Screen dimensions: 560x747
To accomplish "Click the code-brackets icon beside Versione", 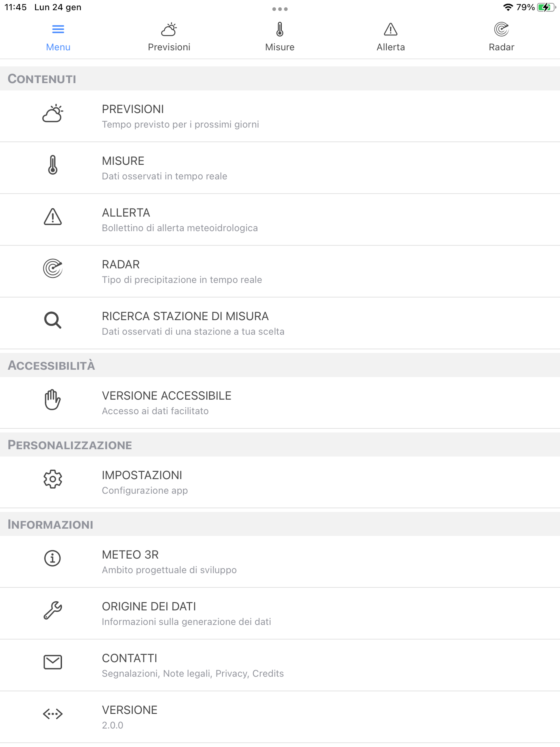I will tap(53, 714).
